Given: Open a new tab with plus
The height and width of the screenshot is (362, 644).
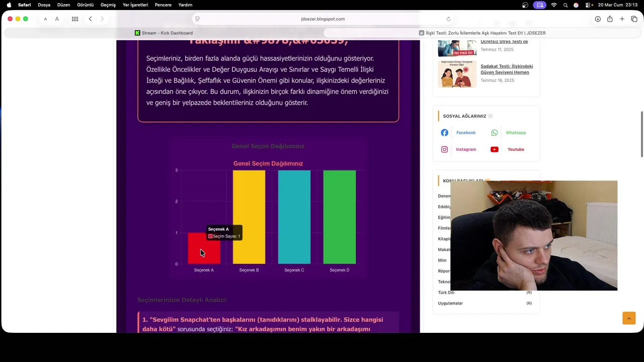Looking at the screenshot, I should [x=622, y=19].
